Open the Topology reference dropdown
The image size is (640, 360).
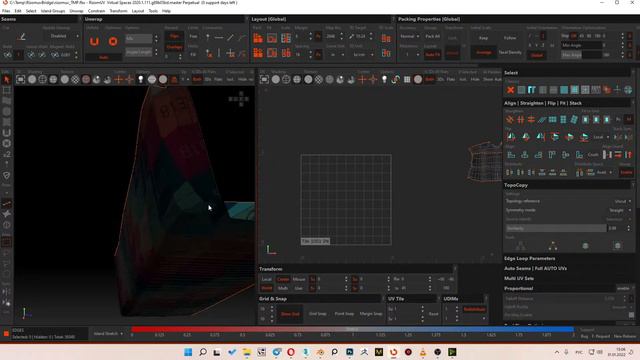569,201
